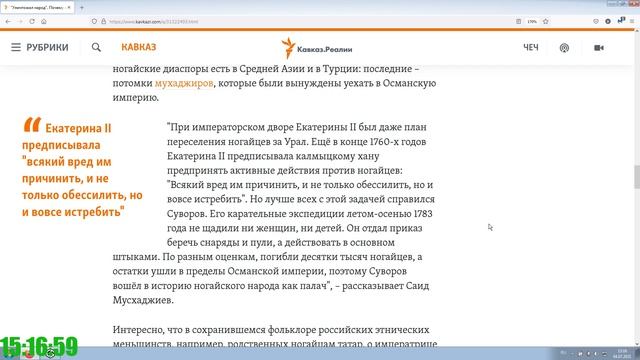This screenshot has height=360, width=640.
Task: Toggle reader view icon in the address bar
Action: coord(518,21)
